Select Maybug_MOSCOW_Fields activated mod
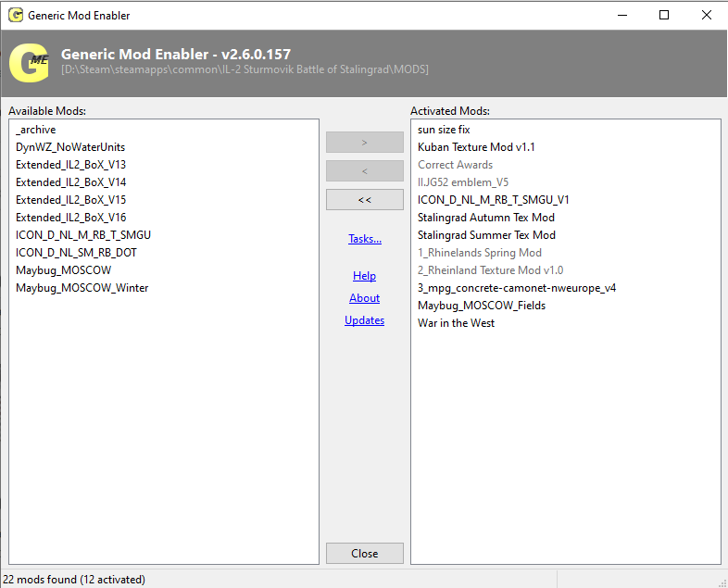Image resolution: width=728 pixels, height=588 pixels. pyautogui.click(x=482, y=306)
